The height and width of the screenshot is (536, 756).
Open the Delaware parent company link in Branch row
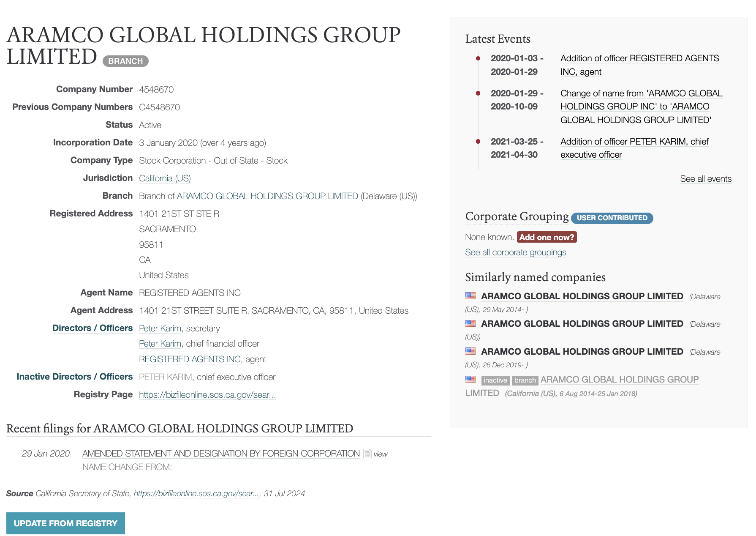tap(267, 196)
